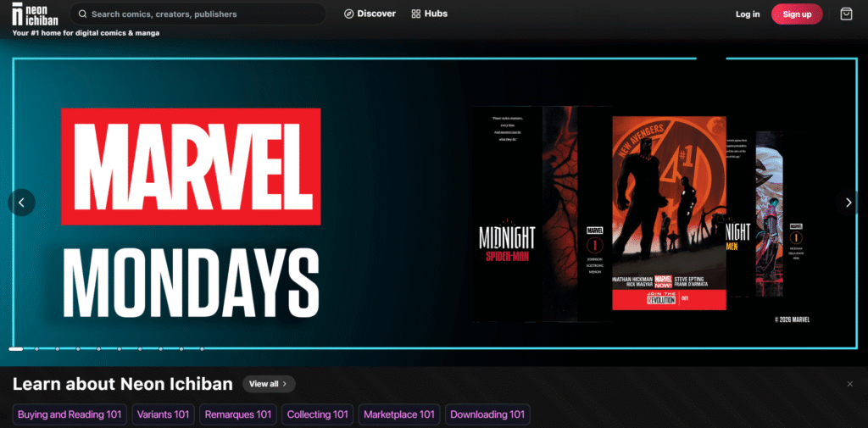
Task: Click the Hubs grid icon
Action: [416, 14]
